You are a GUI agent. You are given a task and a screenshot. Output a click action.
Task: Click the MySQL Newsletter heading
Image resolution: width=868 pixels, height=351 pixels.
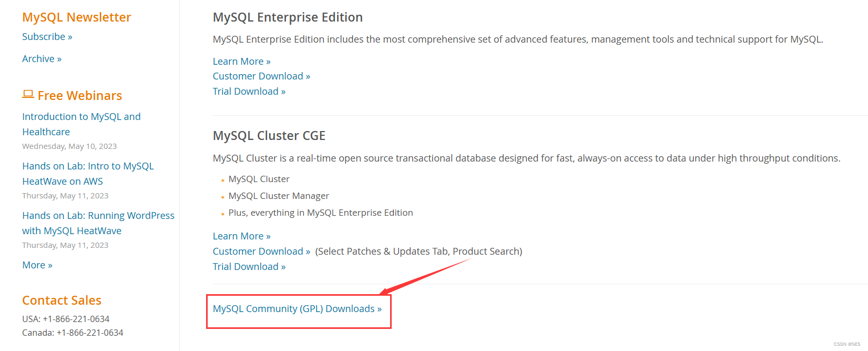click(x=77, y=17)
